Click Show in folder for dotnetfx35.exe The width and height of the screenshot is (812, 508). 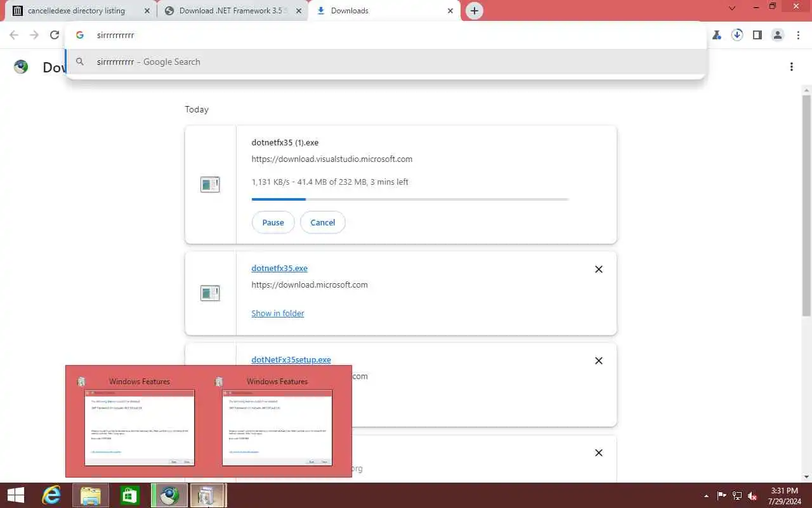click(278, 313)
